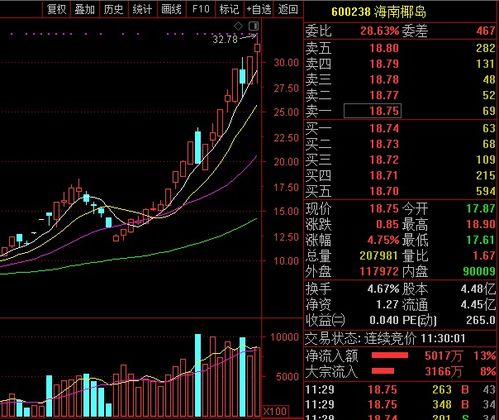Click the 32.78 high price label
Screen dimensions: 499x420
(x=225, y=39)
